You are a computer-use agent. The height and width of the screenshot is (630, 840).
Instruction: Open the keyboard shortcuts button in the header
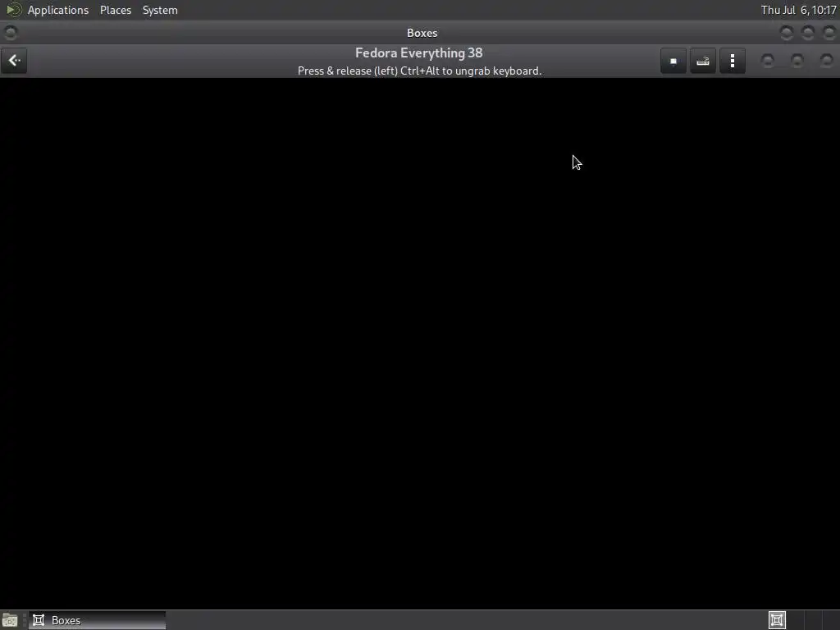[x=703, y=61]
